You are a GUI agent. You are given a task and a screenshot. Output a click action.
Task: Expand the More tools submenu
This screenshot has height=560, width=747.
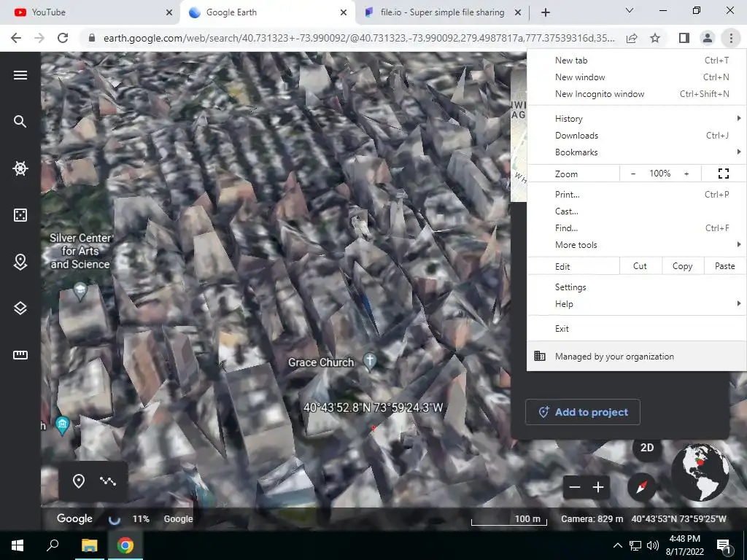pyautogui.click(x=636, y=245)
